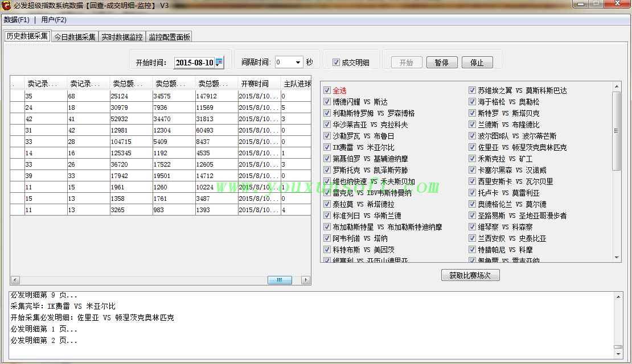Uncheck the 博德闪耀 VS 斯达 match
The image size is (632, 364).
pyautogui.click(x=327, y=101)
